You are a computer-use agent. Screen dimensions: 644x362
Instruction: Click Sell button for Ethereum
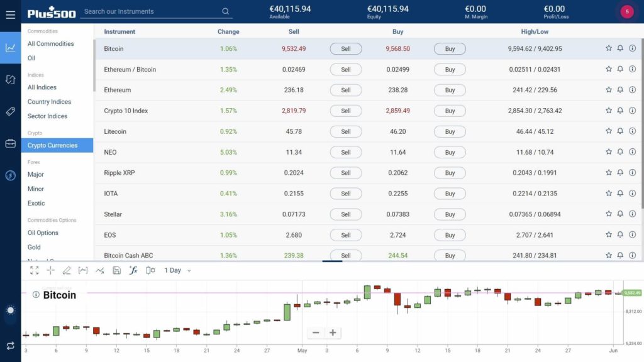(x=346, y=90)
